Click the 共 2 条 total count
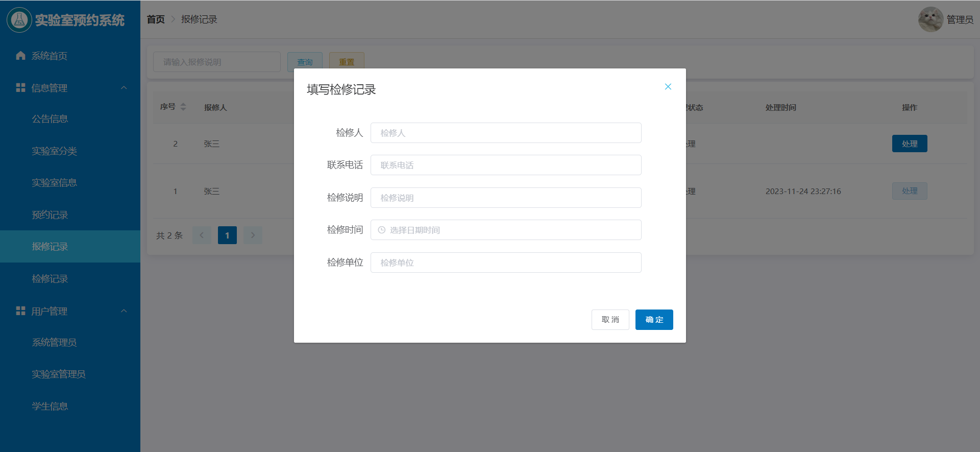 (x=169, y=235)
